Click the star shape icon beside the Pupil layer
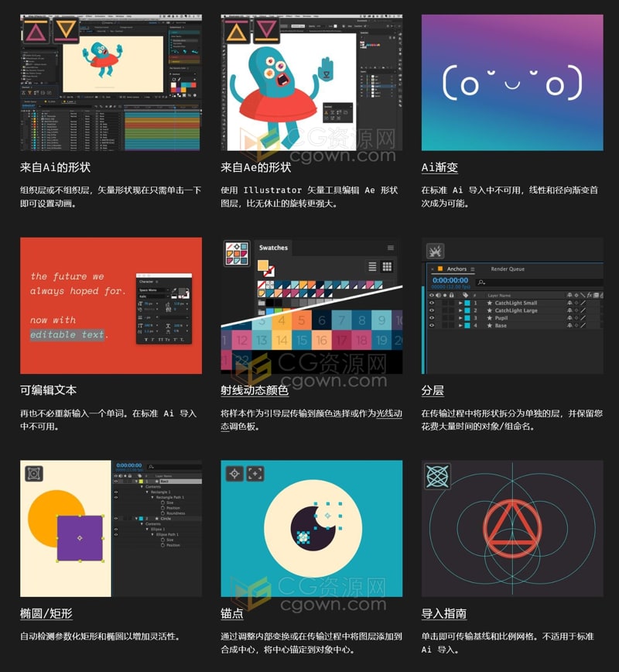619x672 pixels. [489, 318]
